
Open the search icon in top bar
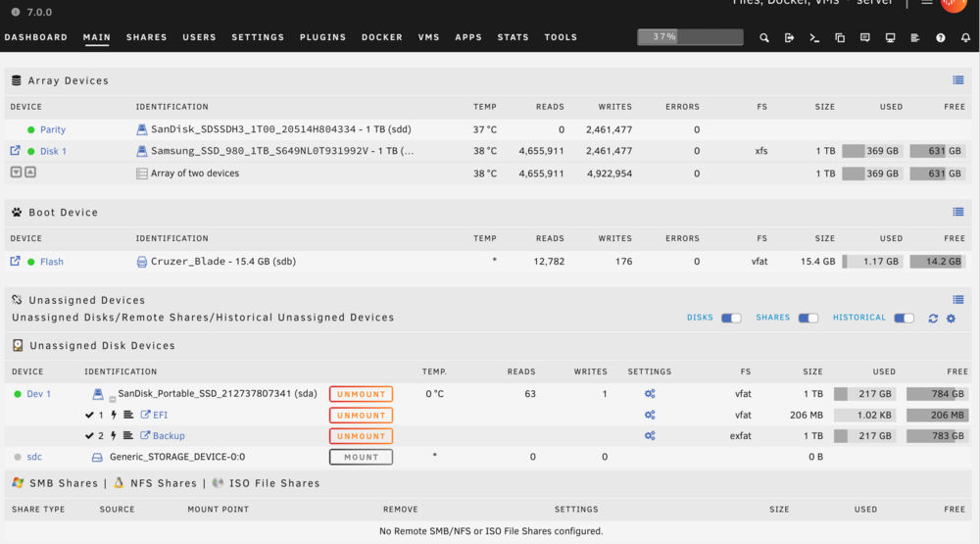click(x=763, y=37)
